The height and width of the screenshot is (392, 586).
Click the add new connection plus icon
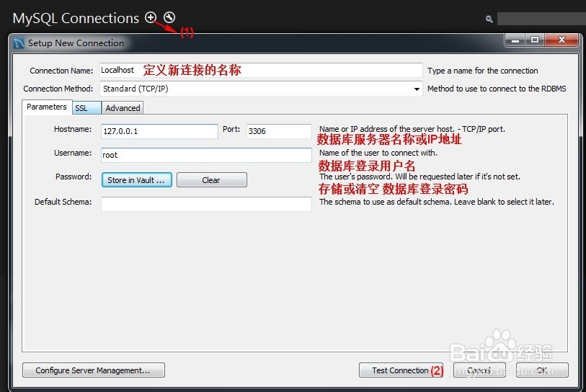(150, 17)
